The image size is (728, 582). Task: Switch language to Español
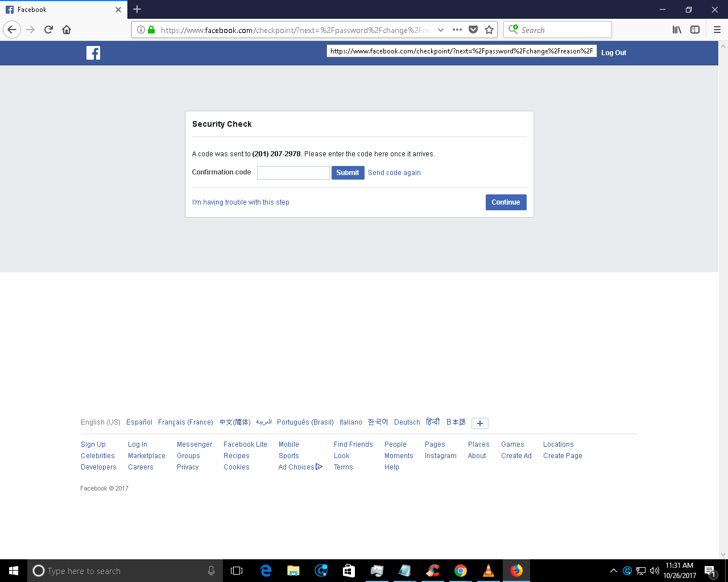click(x=139, y=422)
